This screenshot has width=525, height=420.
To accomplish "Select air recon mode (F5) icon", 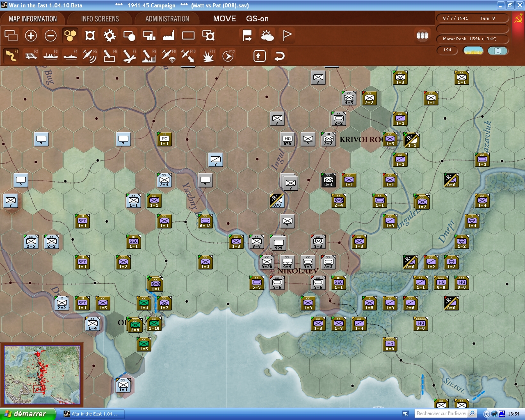I will pos(90,56).
